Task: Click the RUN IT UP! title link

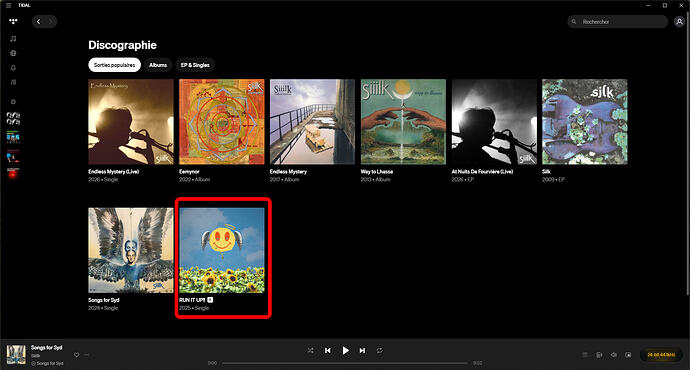Action: coord(192,300)
